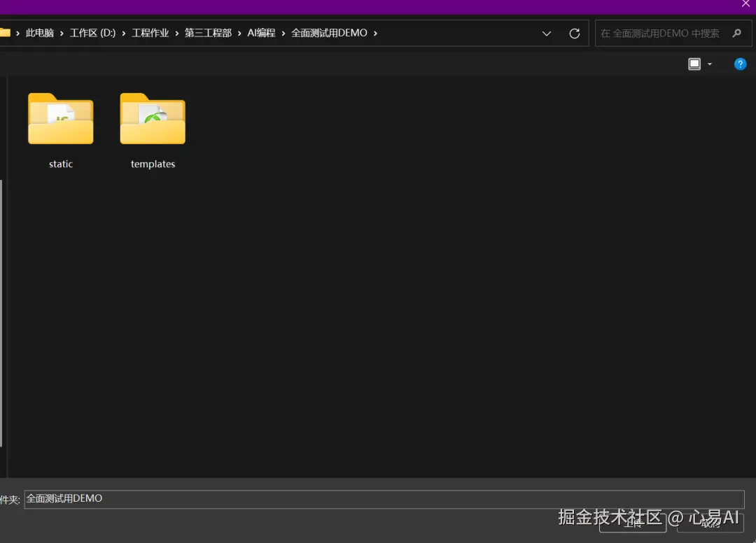Navigate to 第三工程部 in breadcrumb
This screenshot has height=543, width=756.
[208, 33]
